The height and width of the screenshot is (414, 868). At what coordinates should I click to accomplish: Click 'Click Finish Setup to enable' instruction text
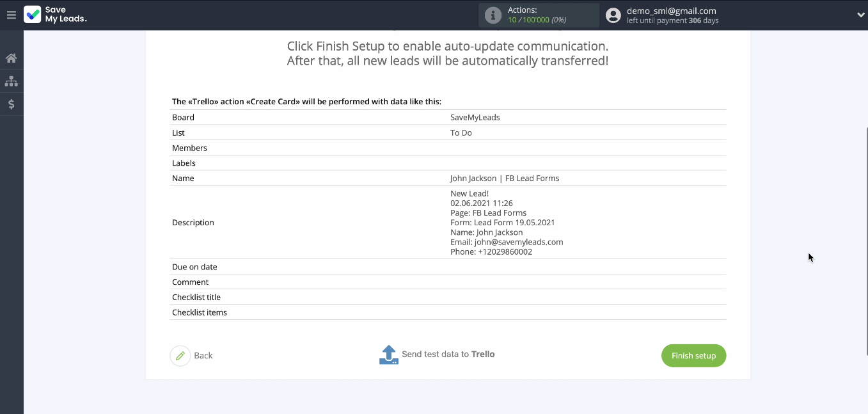coord(447,46)
